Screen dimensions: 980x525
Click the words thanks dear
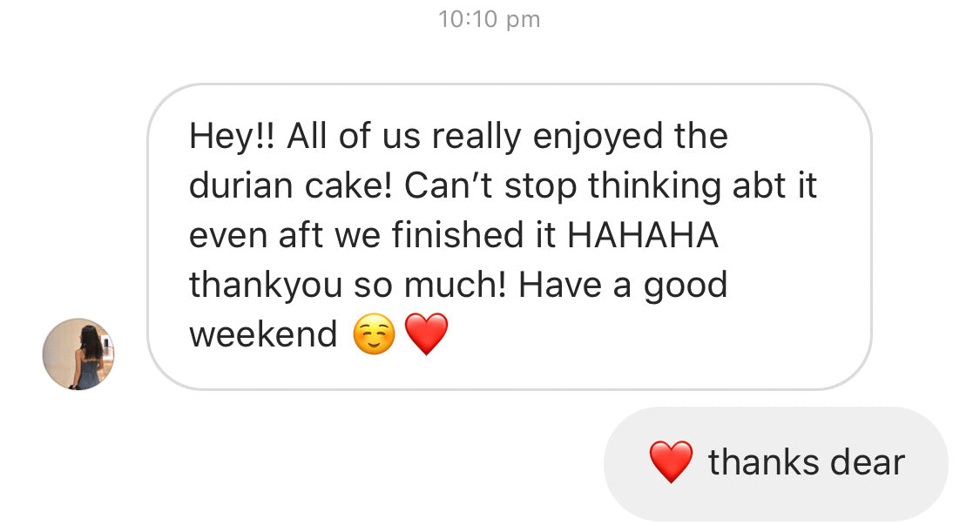807,463
